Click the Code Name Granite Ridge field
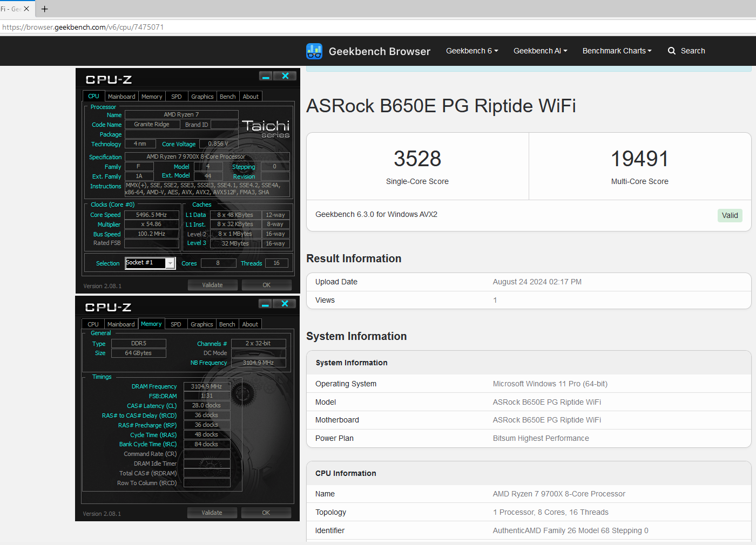The image size is (756, 545). click(x=152, y=124)
